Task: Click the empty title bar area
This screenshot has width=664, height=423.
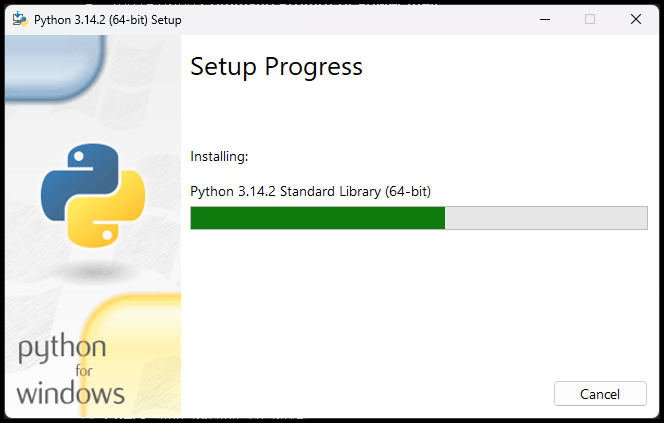Action: click(350, 19)
